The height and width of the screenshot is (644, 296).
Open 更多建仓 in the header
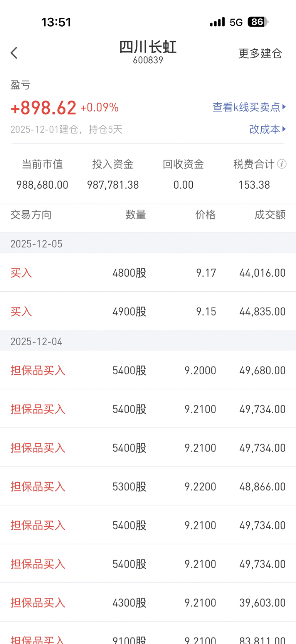(x=260, y=53)
